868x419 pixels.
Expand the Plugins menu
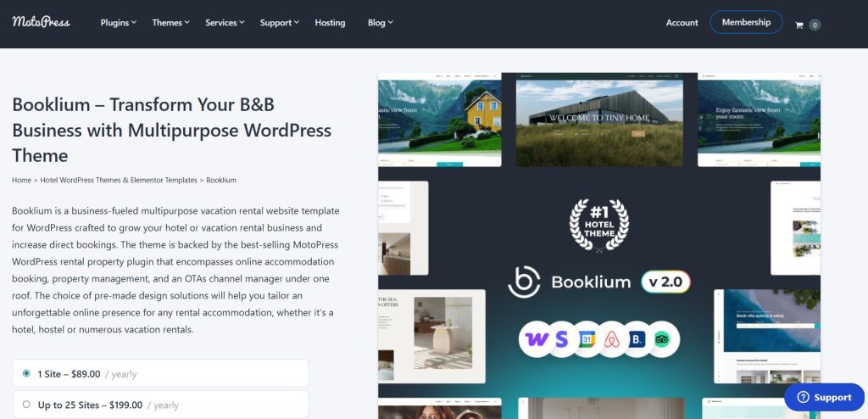pyautogui.click(x=119, y=23)
